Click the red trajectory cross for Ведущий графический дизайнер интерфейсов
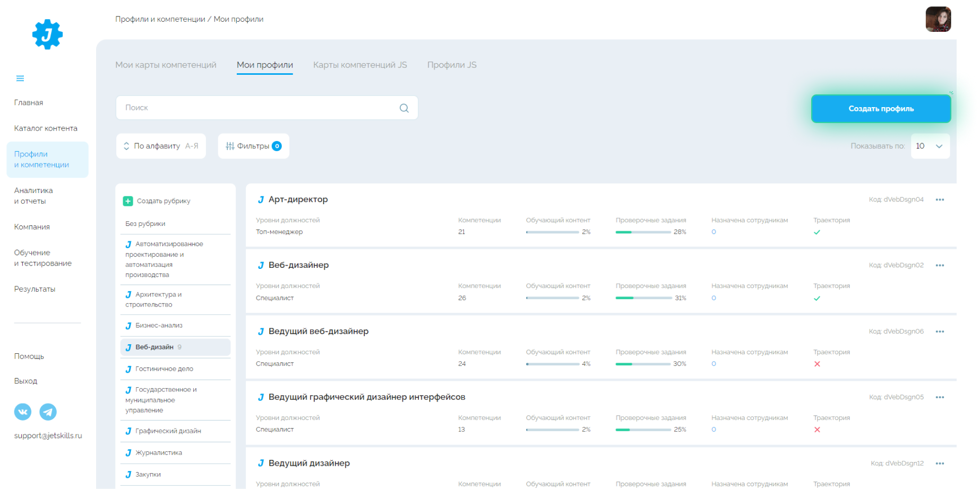The height and width of the screenshot is (489, 980). tap(817, 430)
